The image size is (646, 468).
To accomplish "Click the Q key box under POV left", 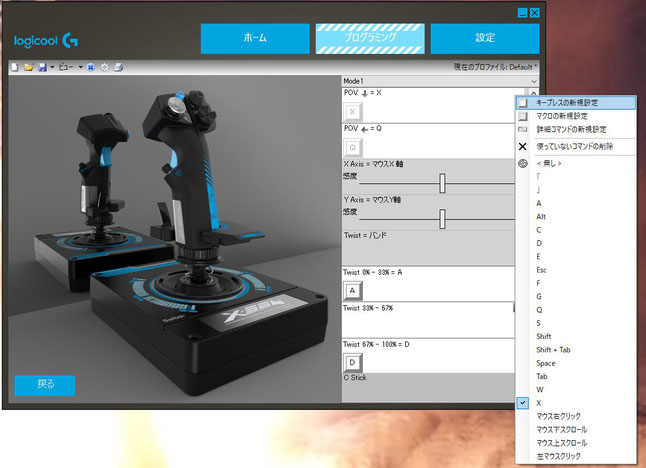I will (352, 147).
